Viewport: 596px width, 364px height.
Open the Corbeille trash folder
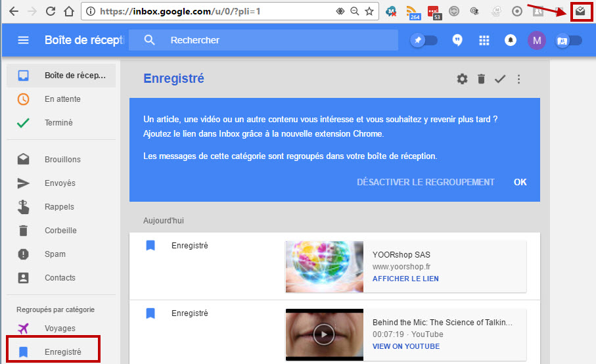[61, 231]
